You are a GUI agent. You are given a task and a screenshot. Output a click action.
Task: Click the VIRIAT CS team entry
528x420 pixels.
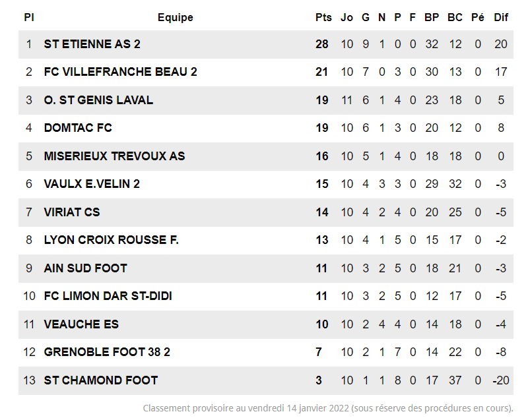(72, 212)
